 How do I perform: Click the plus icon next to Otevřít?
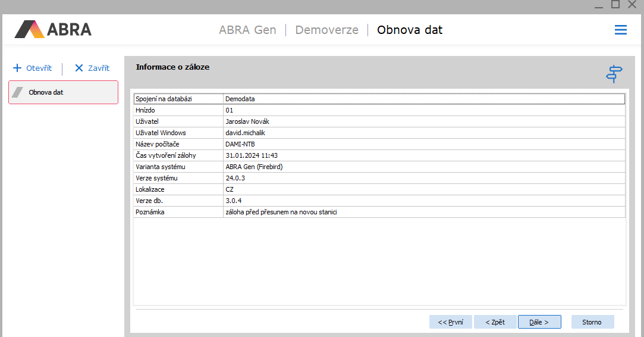coord(17,68)
